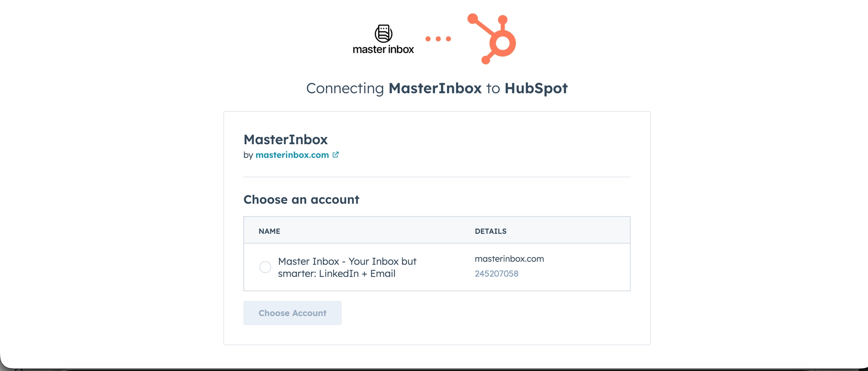This screenshot has height=371, width=868.
Task: Select the Master Inbox account radio button
Action: (265, 267)
